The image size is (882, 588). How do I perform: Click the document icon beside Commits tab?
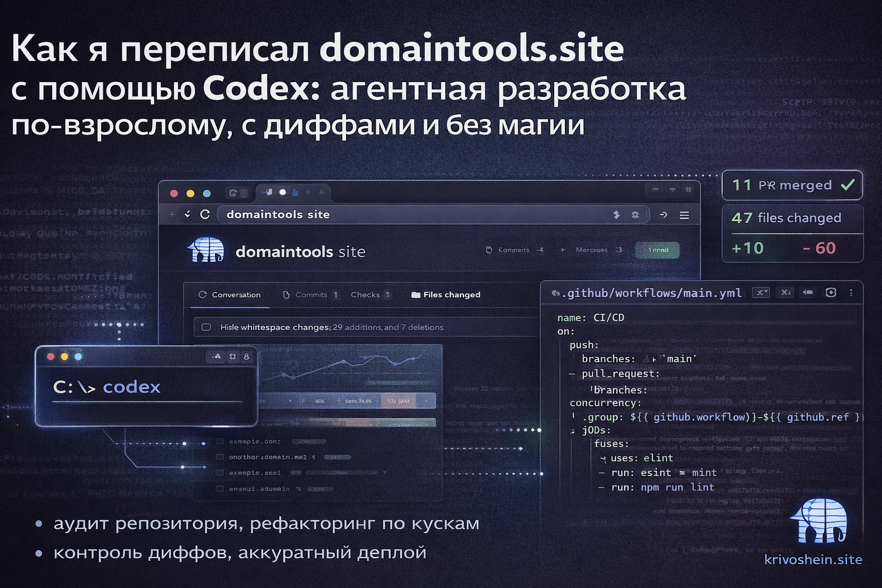(287, 295)
